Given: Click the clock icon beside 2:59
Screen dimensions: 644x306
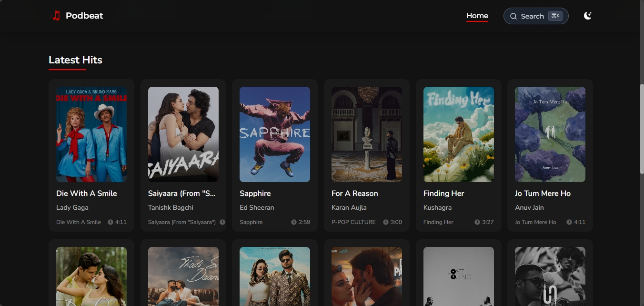Looking at the screenshot, I should pos(294,222).
